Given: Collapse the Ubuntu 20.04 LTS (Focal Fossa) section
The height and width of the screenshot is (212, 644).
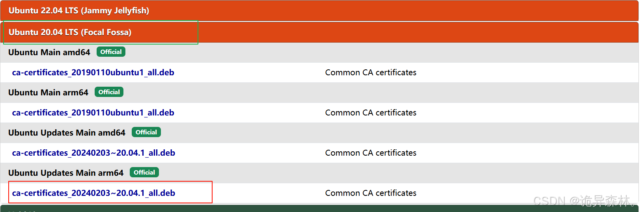Looking at the screenshot, I should [319, 32].
